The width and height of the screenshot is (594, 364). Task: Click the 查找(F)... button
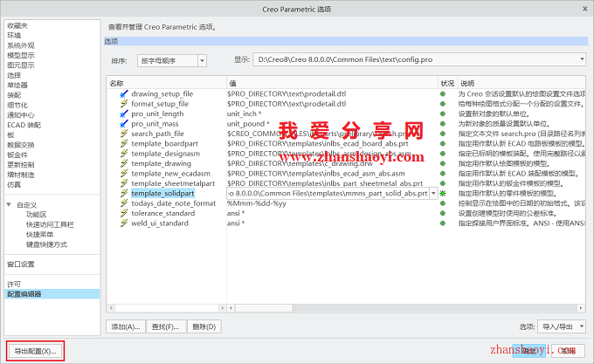point(166,326)
